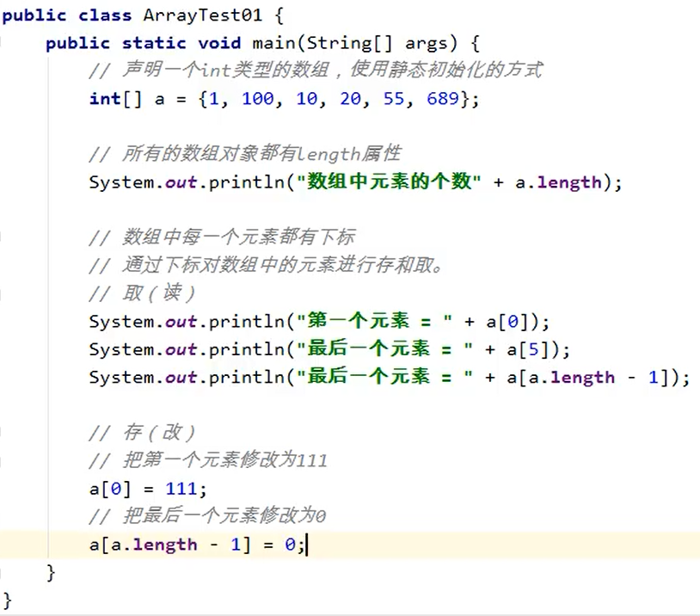The image size is (700, 616).
Task: Click the comment 通过下标对数组中的元素进行存和取
Action: (266, 265)
